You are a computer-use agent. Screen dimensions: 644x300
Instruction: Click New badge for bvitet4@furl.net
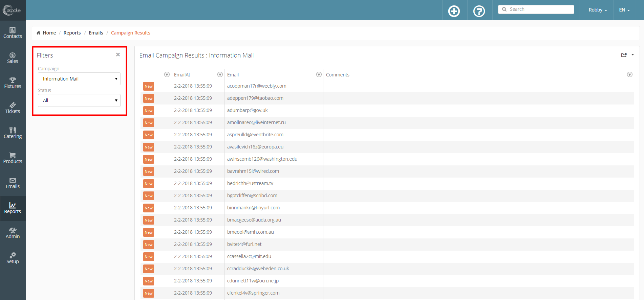[149, 245]
